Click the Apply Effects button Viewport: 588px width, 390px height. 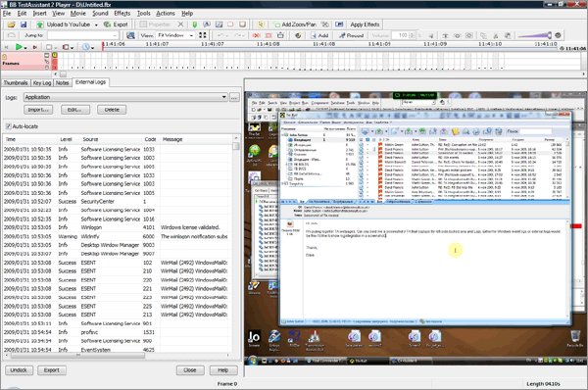click(365, 24)
